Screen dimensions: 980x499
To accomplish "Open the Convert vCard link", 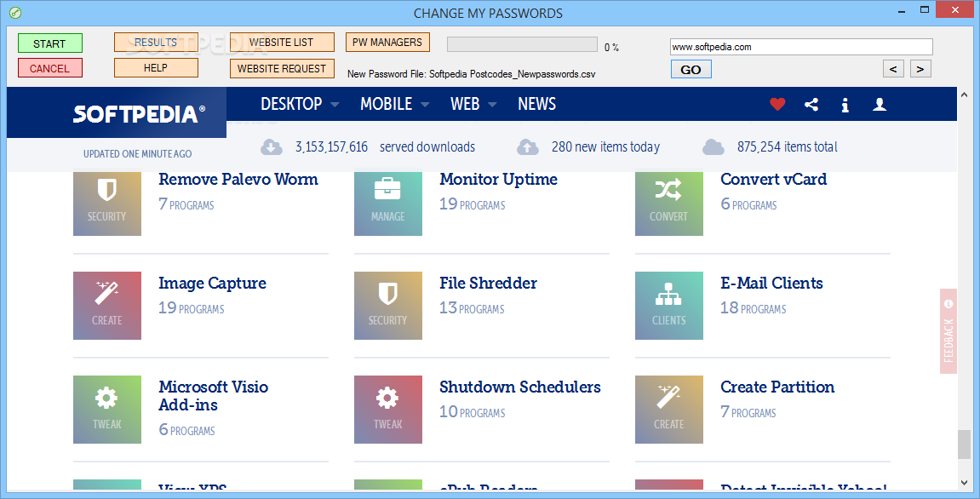I will pyautogui.click(x=773, y=180).
